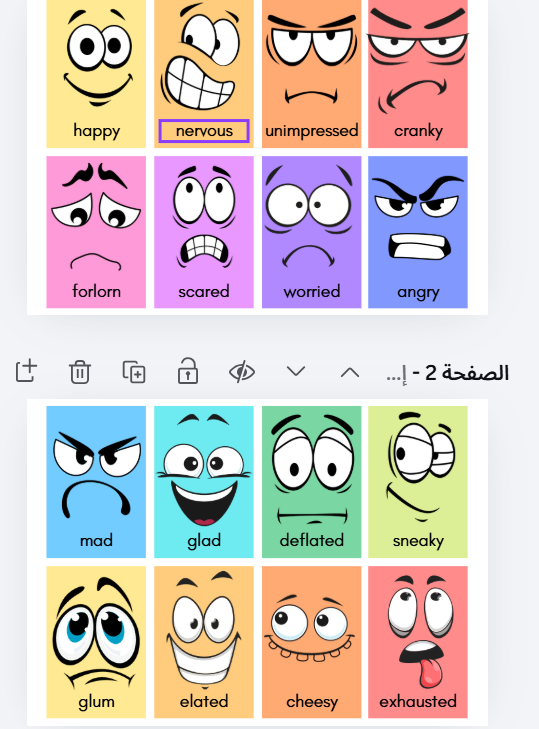Select the 'unimpressed' face card
The width and height of the screenshot is (539, 729).
[312, 73]
